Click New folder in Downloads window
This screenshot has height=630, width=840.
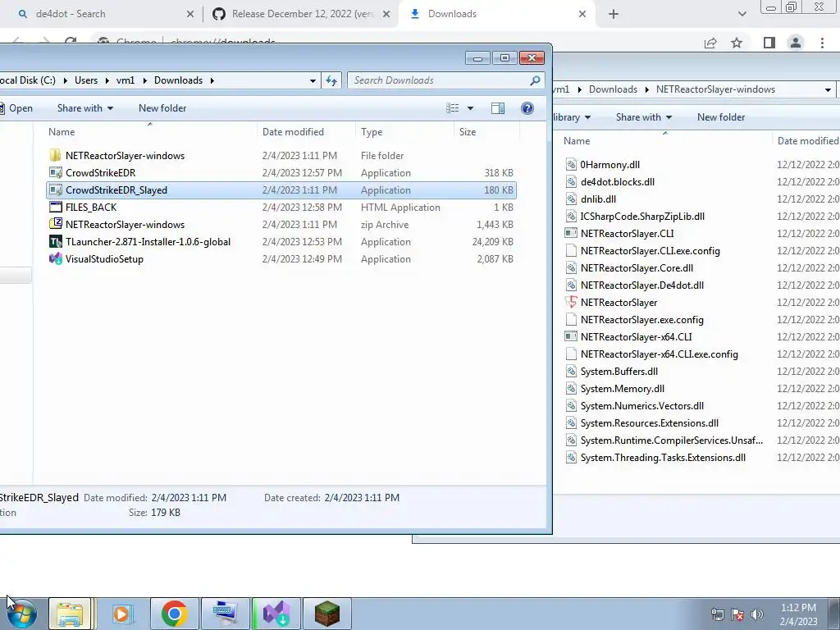(162, 108)
